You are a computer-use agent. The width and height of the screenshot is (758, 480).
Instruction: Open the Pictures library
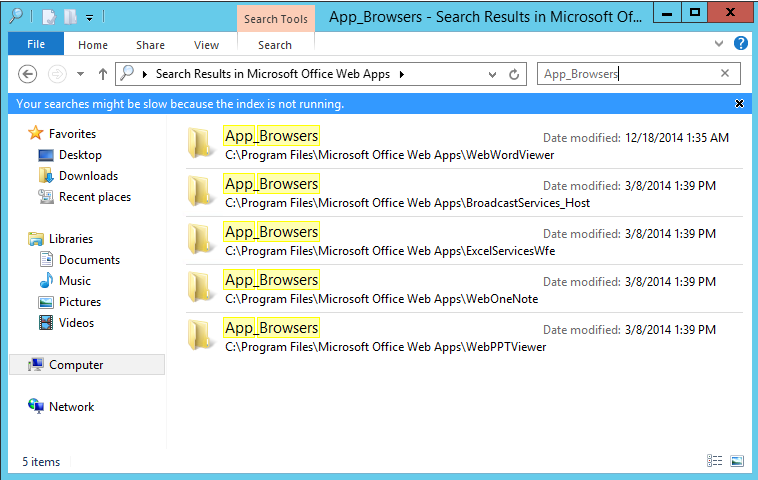coord(80,302)
